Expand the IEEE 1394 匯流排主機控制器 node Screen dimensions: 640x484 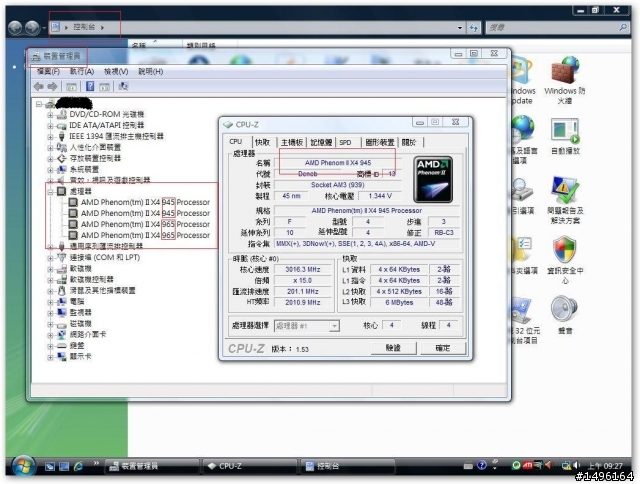pos(50,137)
